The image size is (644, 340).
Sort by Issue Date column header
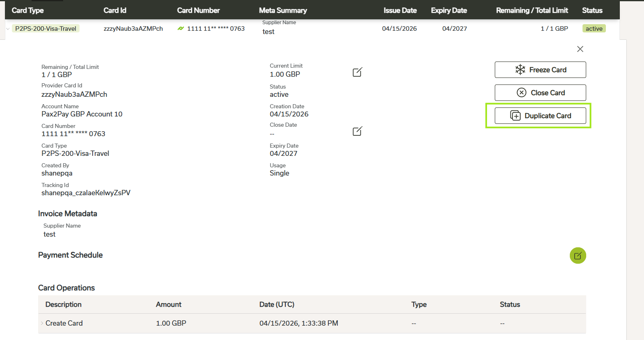[x=400, y=10]
